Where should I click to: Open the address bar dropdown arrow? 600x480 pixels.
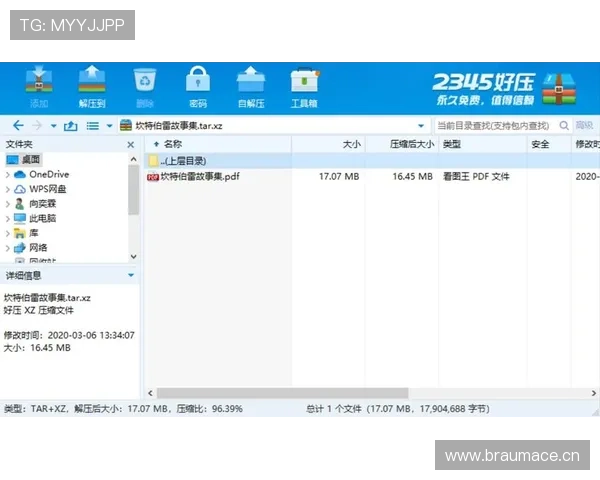[x=421, y=126]
